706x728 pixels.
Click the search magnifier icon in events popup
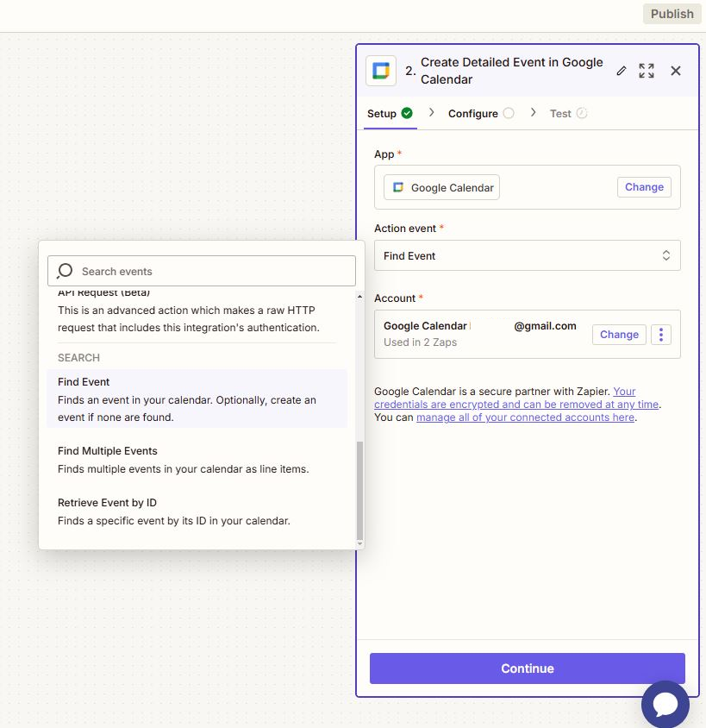(65, 271)
